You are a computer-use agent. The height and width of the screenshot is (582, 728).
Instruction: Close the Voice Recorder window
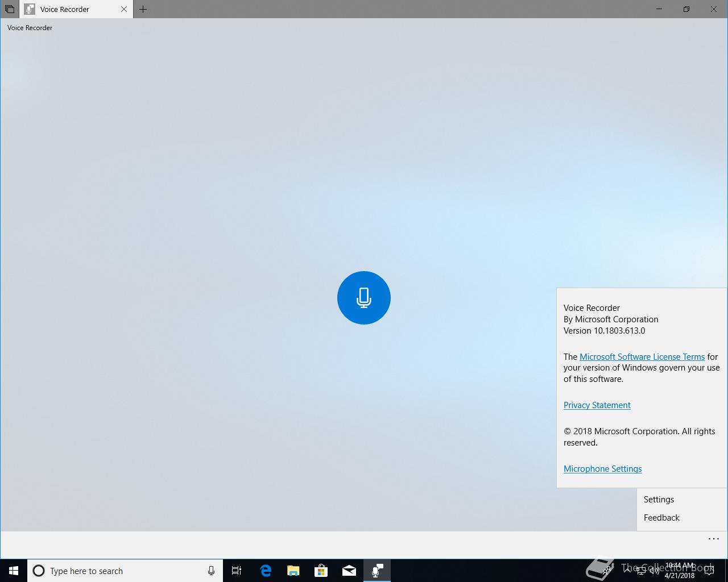[714, 9]
